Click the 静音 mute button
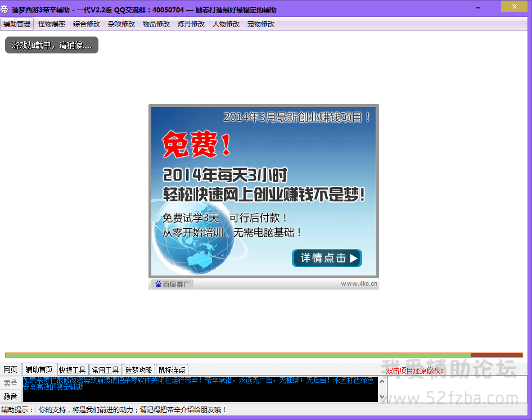 tap(11, 396)
